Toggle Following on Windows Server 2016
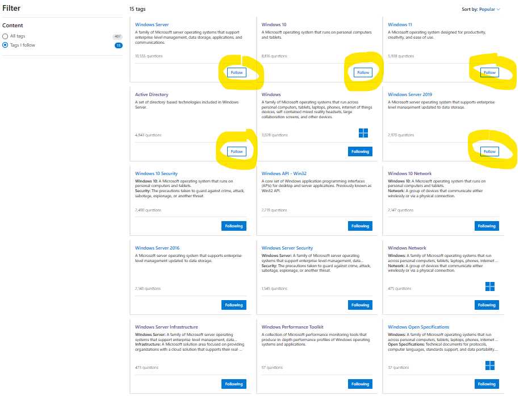532x403 pixels. pos(234,305)
